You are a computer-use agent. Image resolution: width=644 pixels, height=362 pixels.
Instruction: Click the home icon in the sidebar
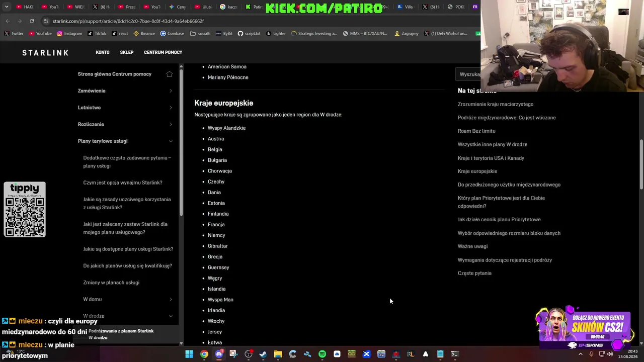click(170, 74)
